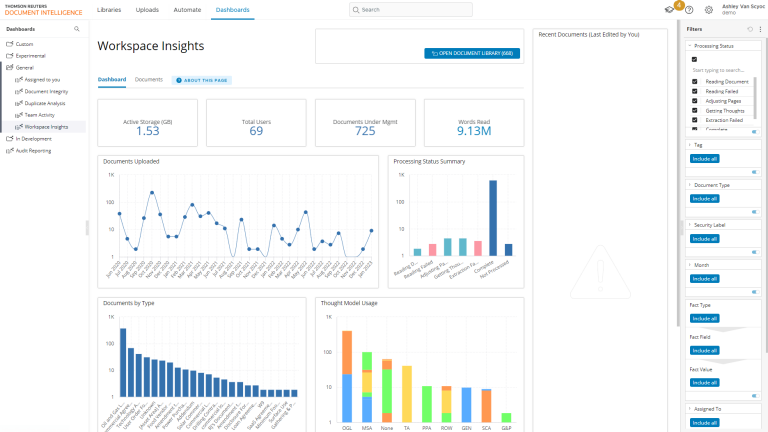Reset filters using the undo icon
The height and width of the screenshot is (432, 768).
click(x=750, y=29)
